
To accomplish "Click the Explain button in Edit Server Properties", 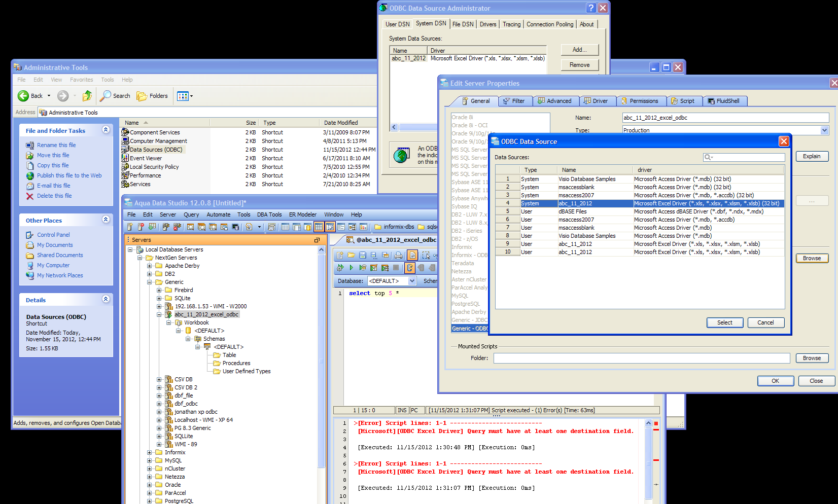I will [x=812, y=156].
